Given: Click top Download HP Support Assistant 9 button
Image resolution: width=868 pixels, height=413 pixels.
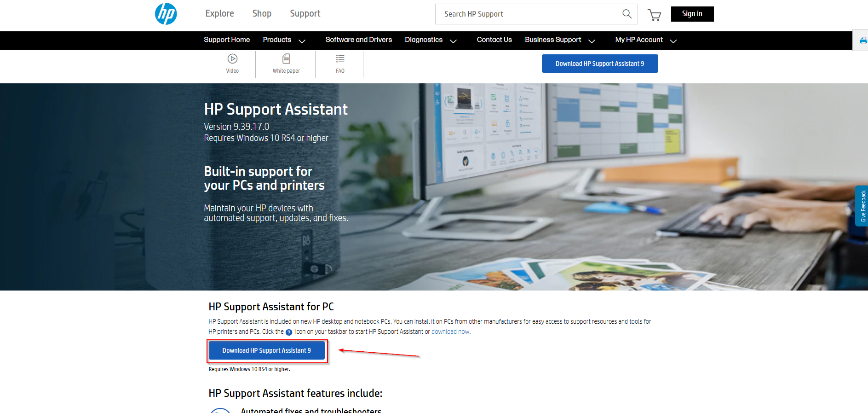Looking at the screenshot, I should [600, 64].
